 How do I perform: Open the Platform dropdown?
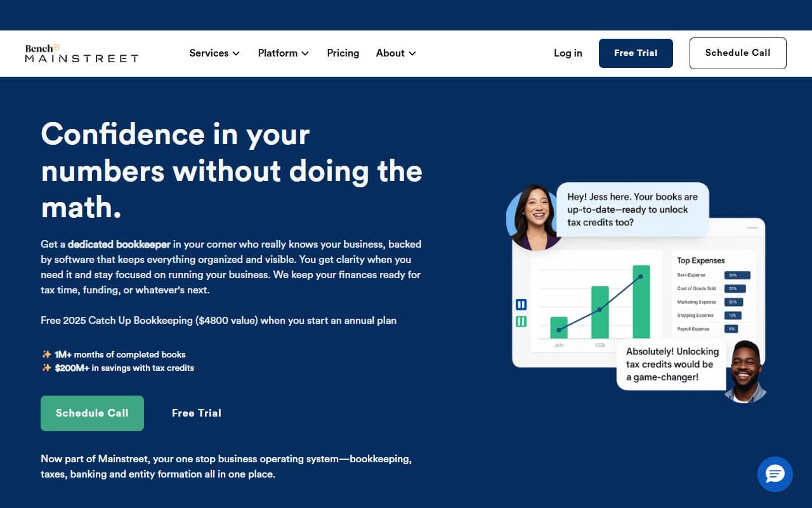tap(283, 53)
